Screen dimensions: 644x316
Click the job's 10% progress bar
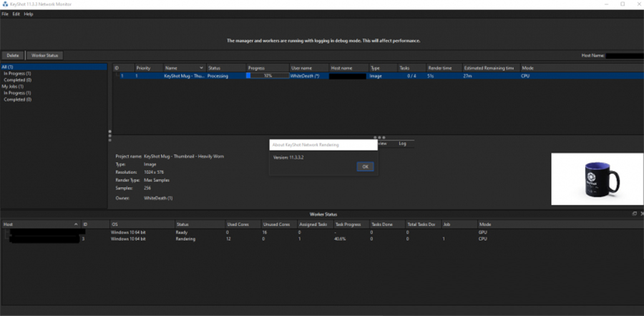(266, 75)
